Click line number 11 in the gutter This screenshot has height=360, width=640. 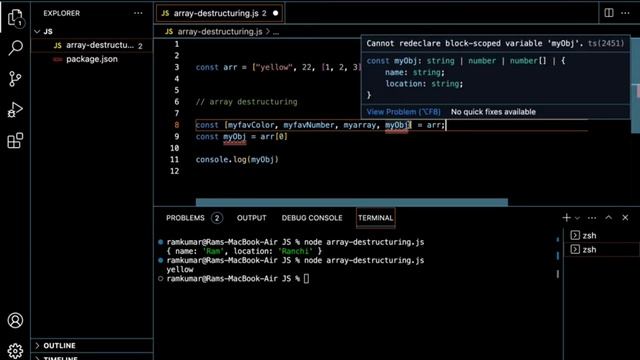point(174,160)
